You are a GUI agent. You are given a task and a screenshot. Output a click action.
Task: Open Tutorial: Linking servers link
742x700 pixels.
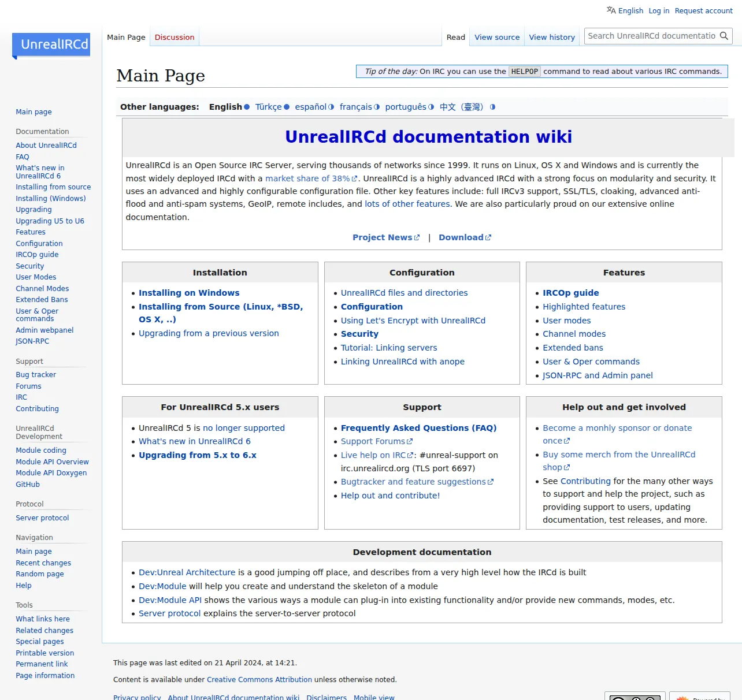(389, 348)
